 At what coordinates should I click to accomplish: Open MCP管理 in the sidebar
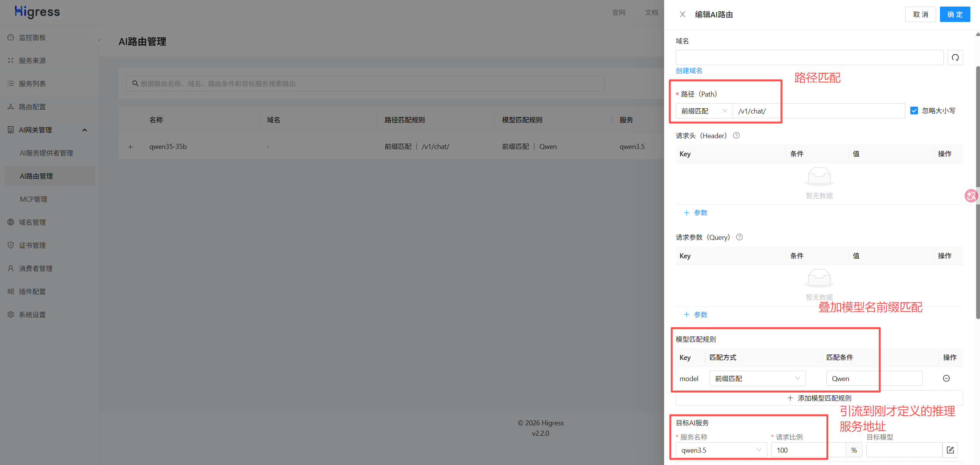pos(34,199)
